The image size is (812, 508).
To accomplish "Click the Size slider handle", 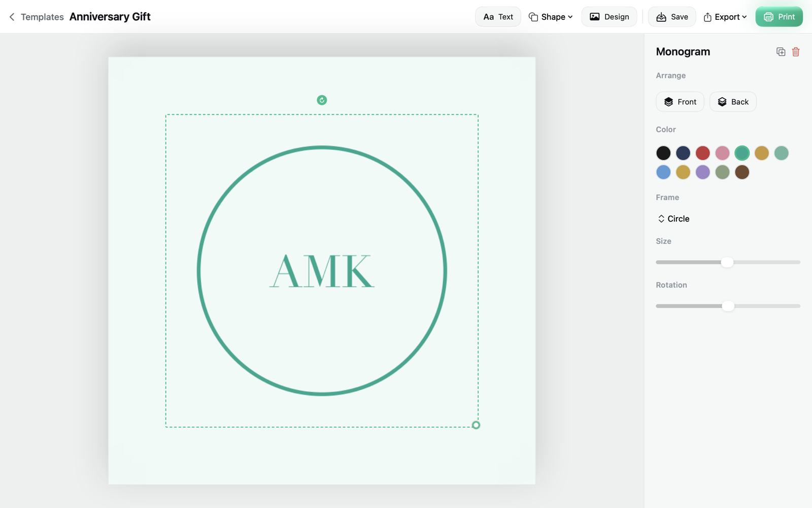I will [727, 262].
